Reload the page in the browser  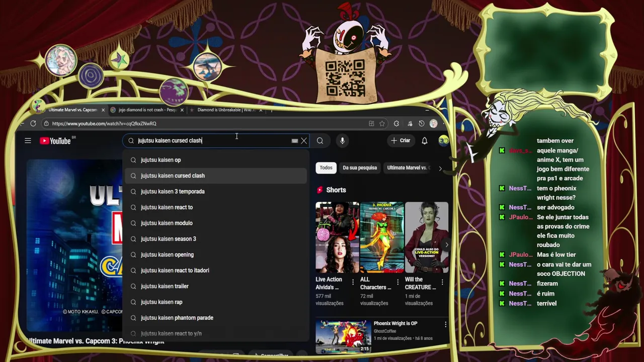pyautogui.click(x=33, y=123)
